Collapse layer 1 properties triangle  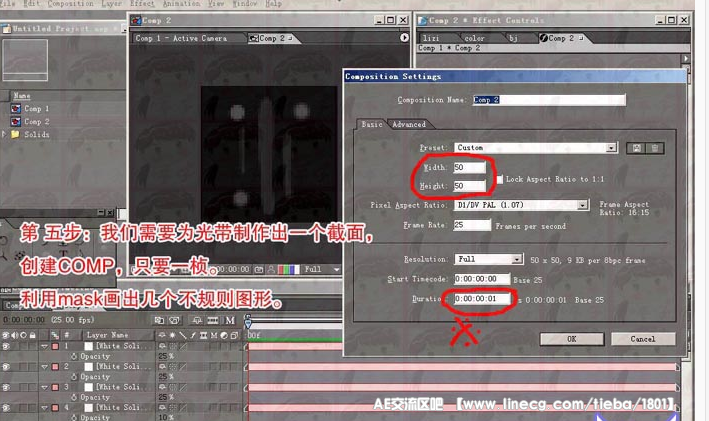[44, 346]
